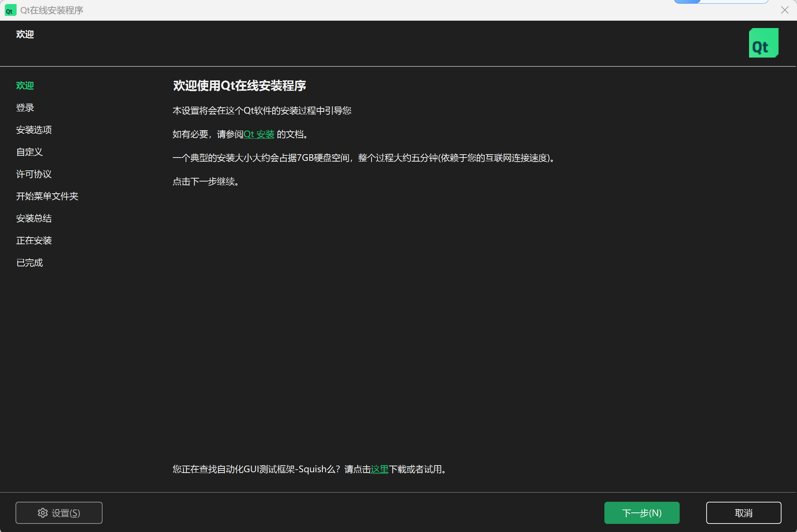Click the 欢迎 heading in the header area

pos(25,34)
